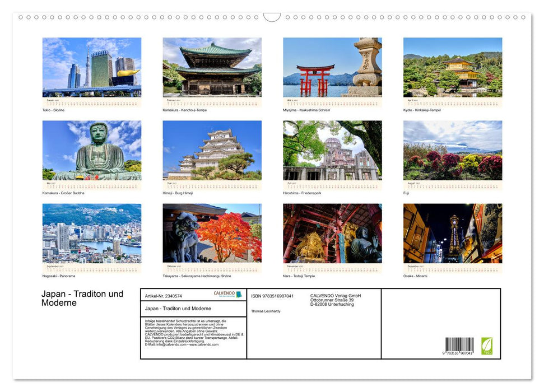The height and width of the screenshot is (392, 544).
Task: Click the 'Nara - Todaiji Temple' caption
Action: pos(299,276)
